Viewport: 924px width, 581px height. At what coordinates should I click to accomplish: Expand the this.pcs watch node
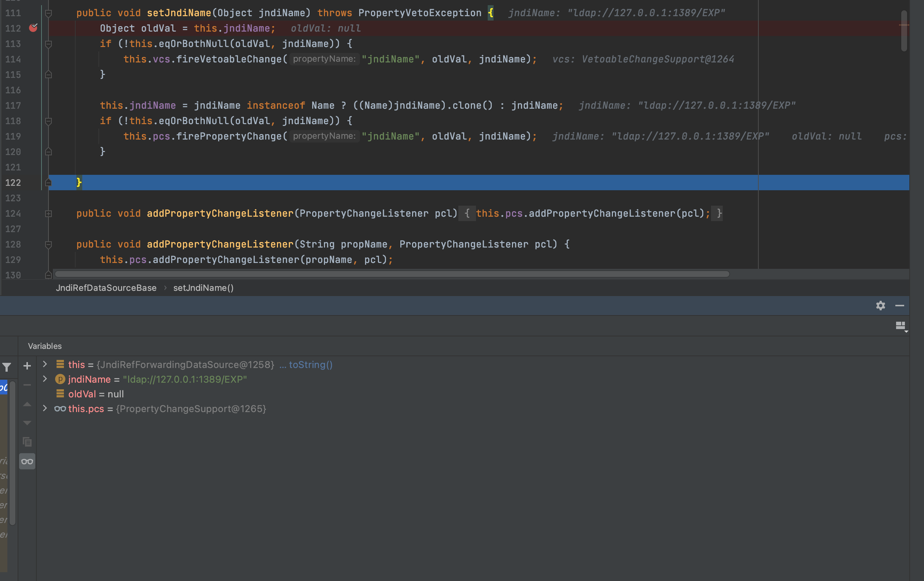pos(45,408)
